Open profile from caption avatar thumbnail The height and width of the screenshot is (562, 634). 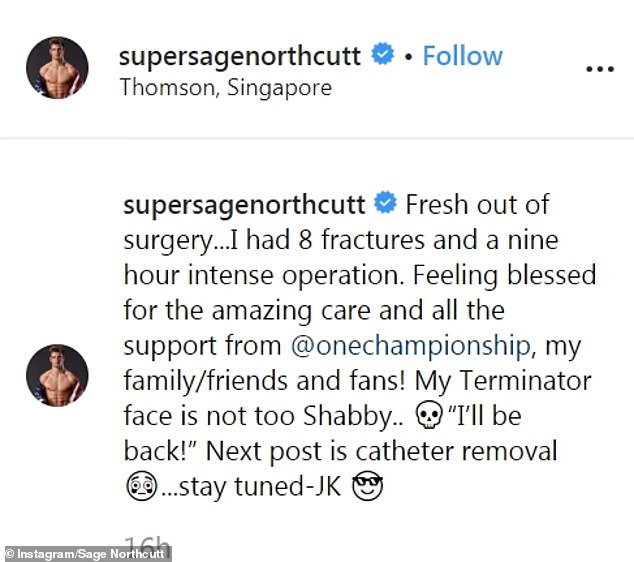pyautogui.click(x=58, y=376)
